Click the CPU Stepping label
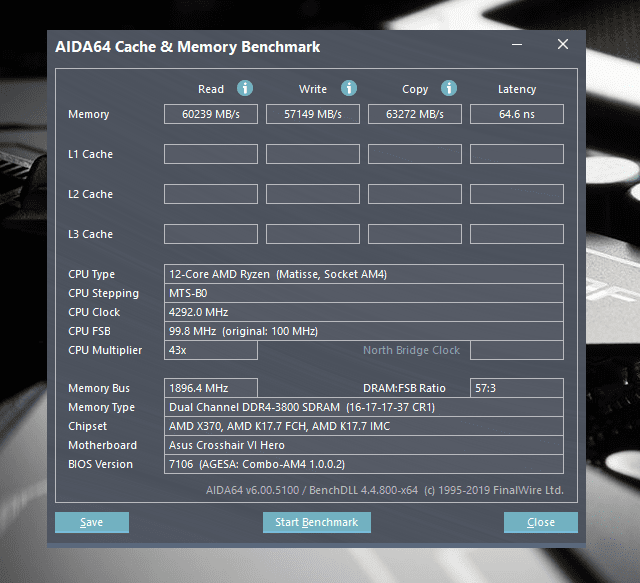The height and width of the screenshot is (583, 640). pyautogui.click(x=103, y=294)
